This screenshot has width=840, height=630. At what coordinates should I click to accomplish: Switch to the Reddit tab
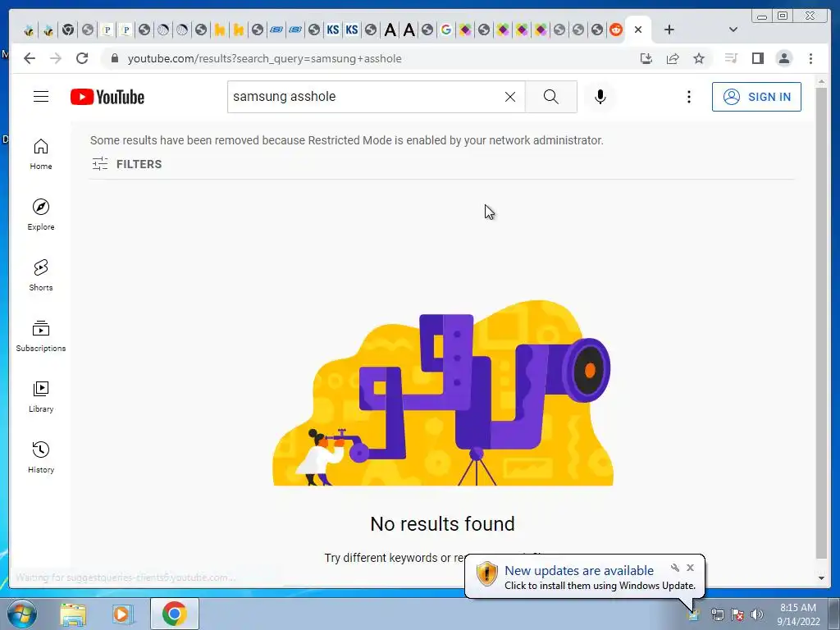tap(616, 30)
